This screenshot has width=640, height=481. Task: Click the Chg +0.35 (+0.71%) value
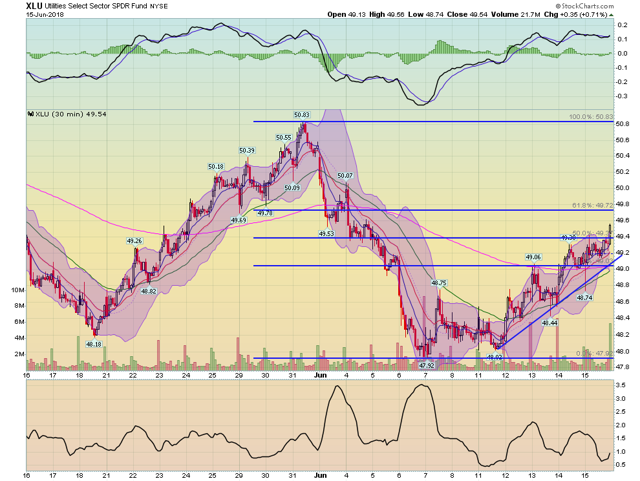coord(576,14)
